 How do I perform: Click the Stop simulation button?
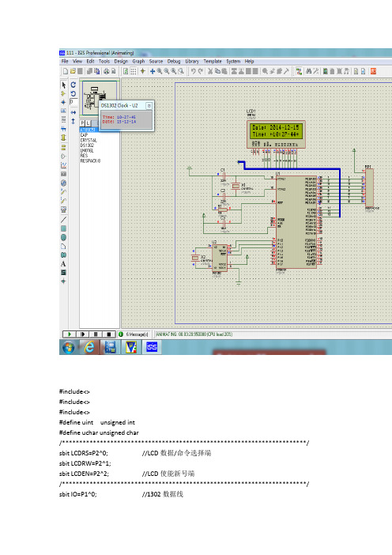coord(109,334)
